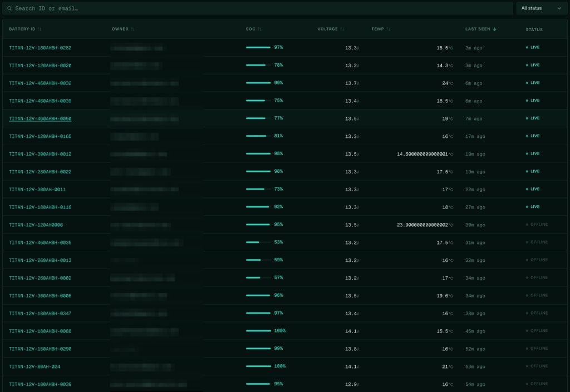This screenshot has width=570, height=392.
Task: Sort by Voltage column
Action: pyautogui.click(x=331, y=29)
